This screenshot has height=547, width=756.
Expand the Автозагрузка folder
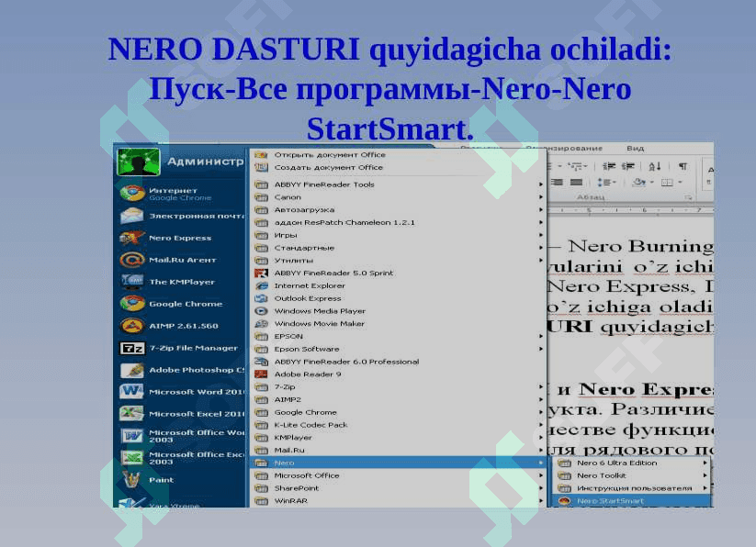[x=399, y=210]
